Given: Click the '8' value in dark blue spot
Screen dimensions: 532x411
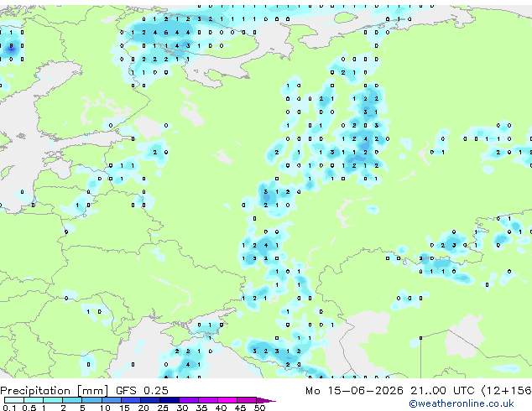Looking at the screenshot, I should click(11, 46).
